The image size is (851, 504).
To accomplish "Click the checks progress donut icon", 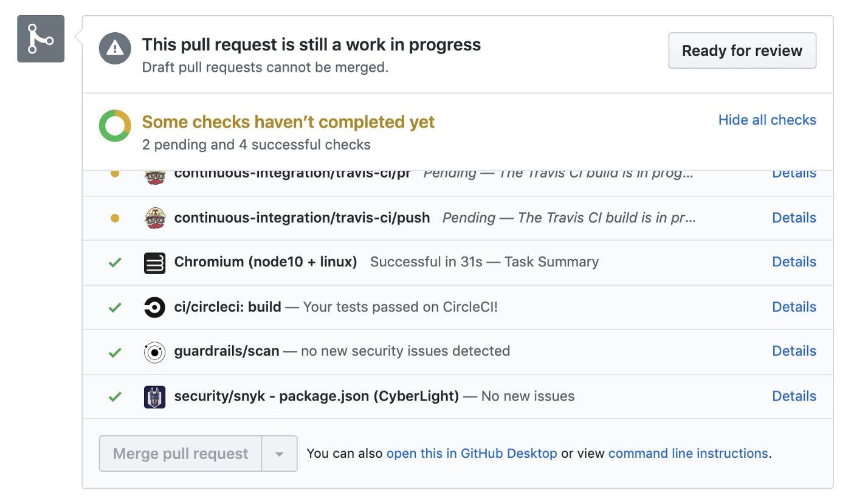I will pyautogui.click(x=115, y=126).
